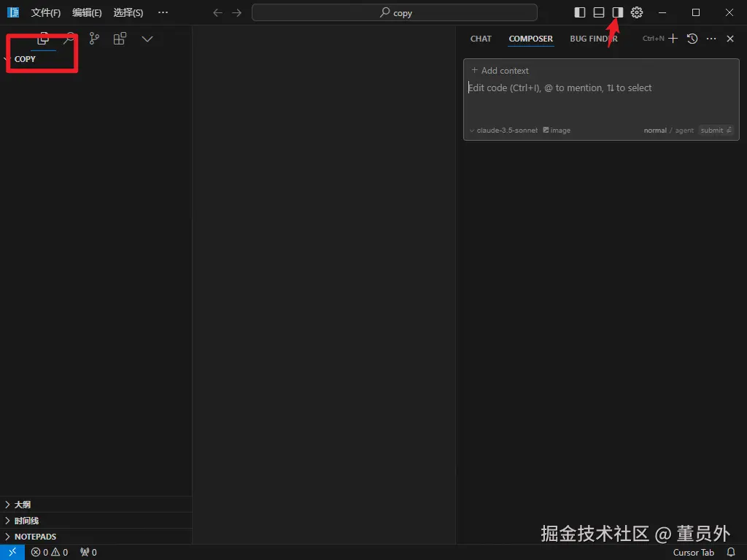Screen dimensions: 747x560
Task: Click the copy command search box
Action: pos(395,13)
